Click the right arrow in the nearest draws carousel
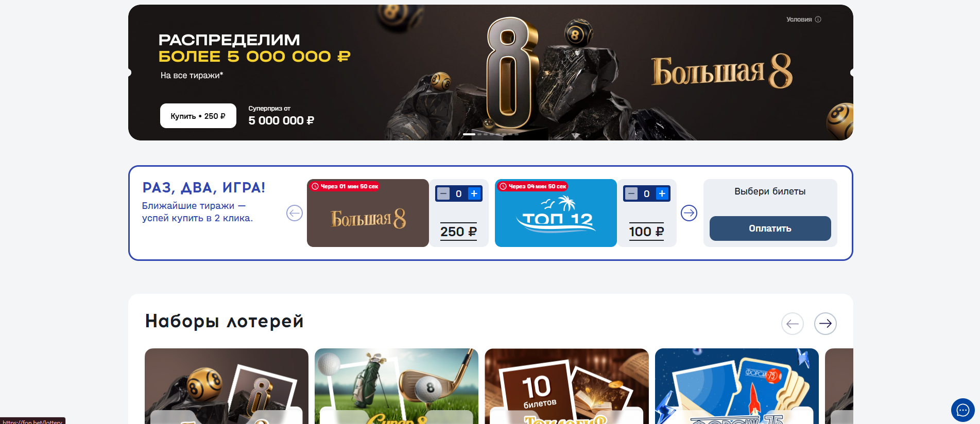 click(x=689, y=213)
